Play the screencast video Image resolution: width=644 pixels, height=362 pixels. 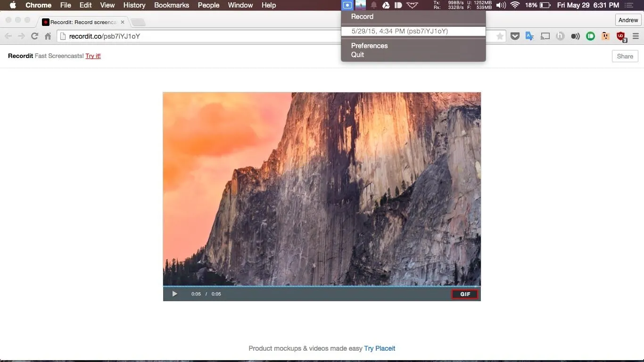pyautogui.click(x=174, y=294)
